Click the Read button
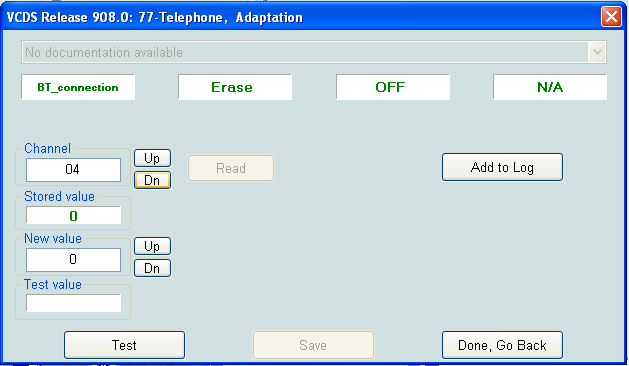The width and height of the screenshot is (629, 366). [231, 168]
